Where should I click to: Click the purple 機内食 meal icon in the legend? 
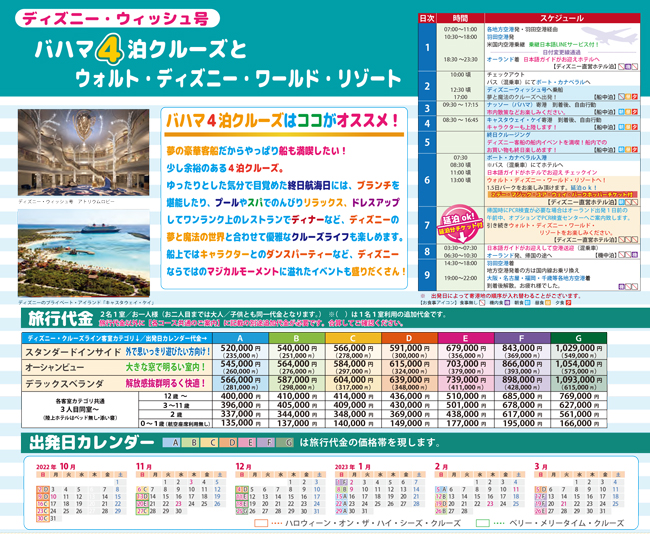click(x=506, y=303)
